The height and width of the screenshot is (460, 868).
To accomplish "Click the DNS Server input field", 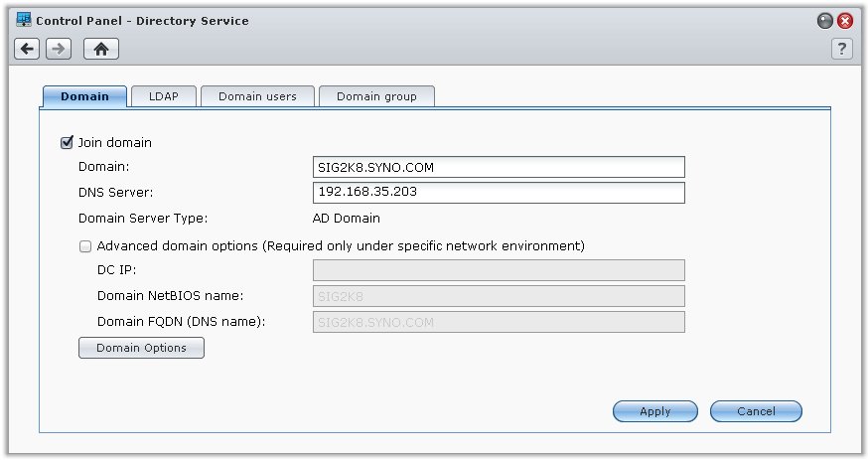I will 499,193.
